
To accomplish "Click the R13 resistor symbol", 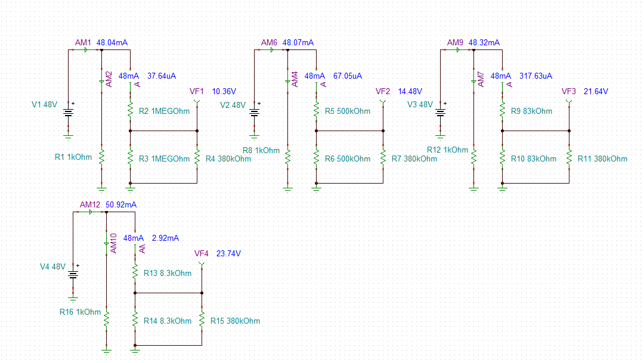I will click(135, 271).
